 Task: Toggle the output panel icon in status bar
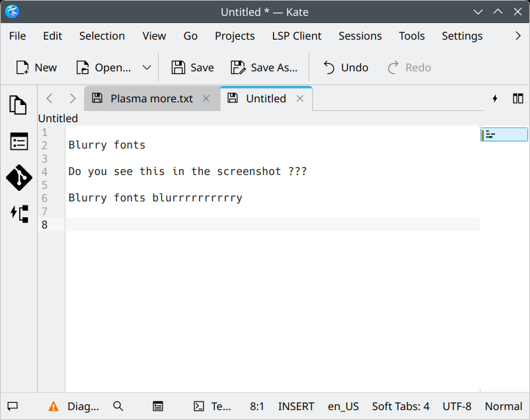coord(158,406)
